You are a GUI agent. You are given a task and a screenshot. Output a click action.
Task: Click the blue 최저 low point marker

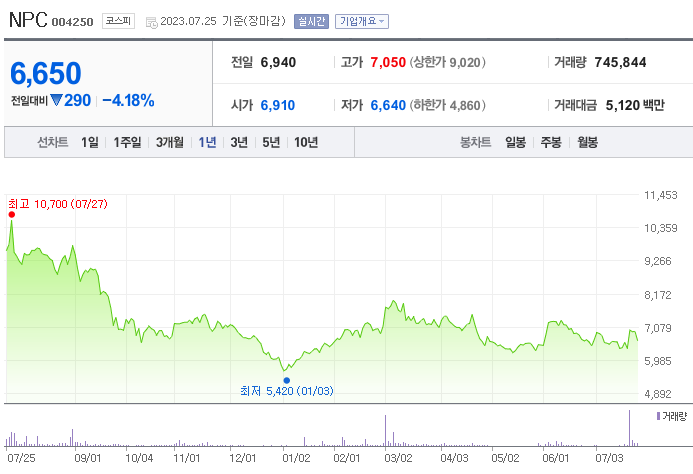287,380
